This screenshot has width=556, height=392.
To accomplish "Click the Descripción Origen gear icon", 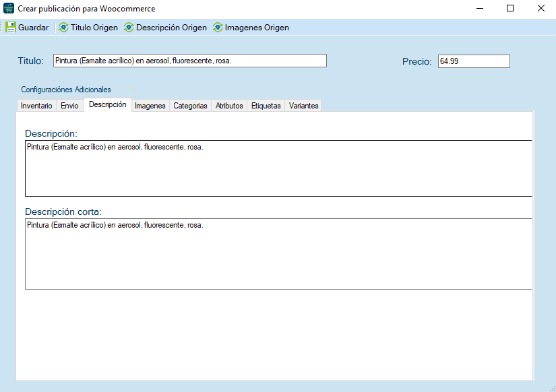I will point(129,28).
